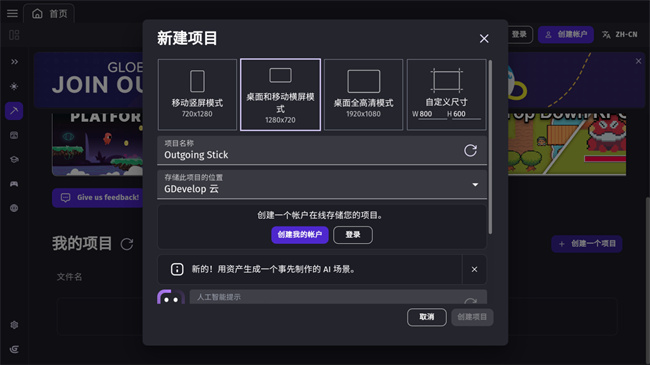This screenshot has height=365, width=650.
Task: Switch to the 首页 home tab
Action: click(49, 14)
